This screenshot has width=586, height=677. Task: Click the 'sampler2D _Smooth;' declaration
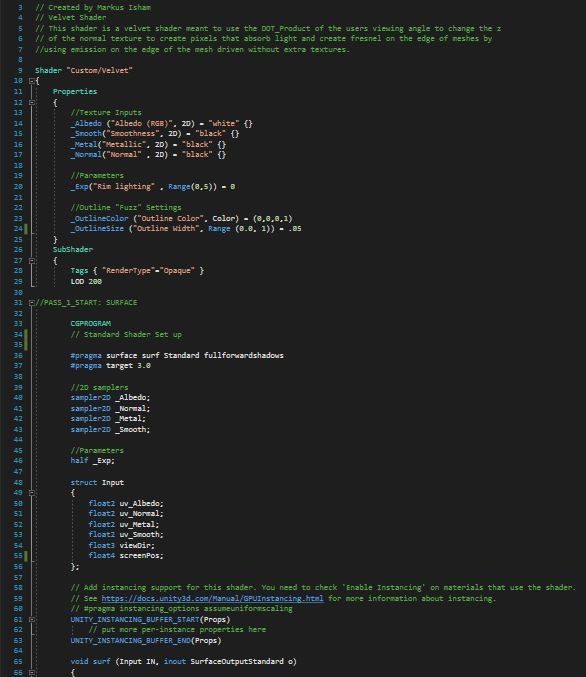[111, 430]
